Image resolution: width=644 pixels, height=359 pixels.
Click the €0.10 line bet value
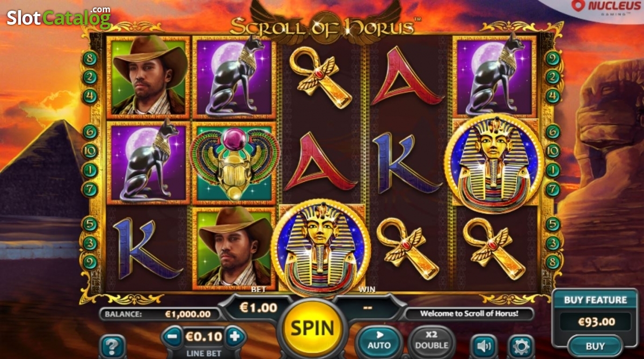[203, 337]
